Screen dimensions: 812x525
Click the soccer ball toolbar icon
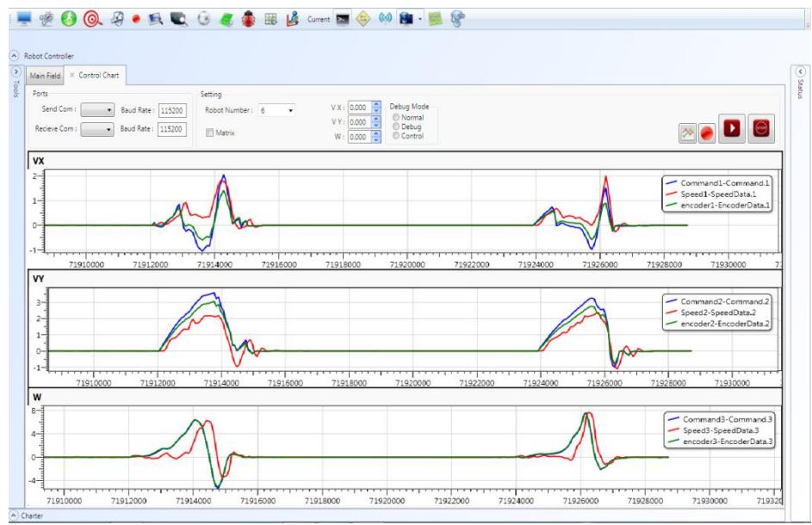pos(204,19)
